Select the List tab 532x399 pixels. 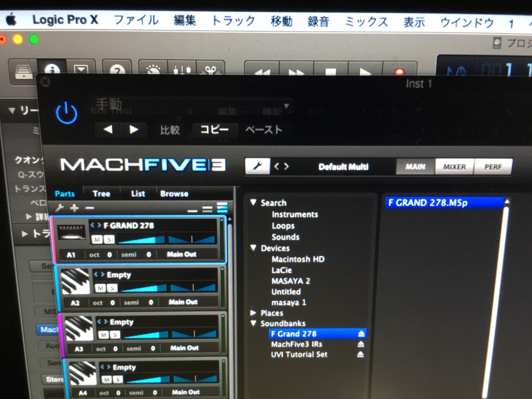pyautogui.click(x=138, y=193)
